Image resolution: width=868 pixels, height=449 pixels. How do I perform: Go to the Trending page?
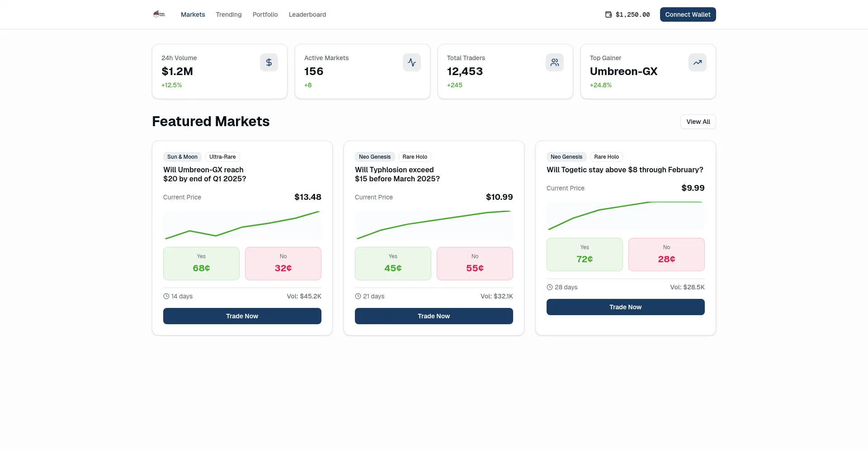click(228, 14)
